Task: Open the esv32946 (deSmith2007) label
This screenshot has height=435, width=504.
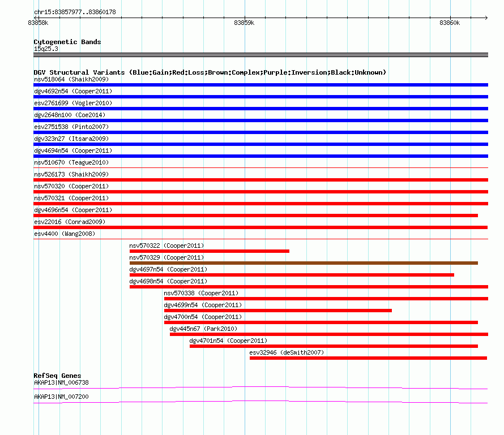Action: (x=287, y=352)
